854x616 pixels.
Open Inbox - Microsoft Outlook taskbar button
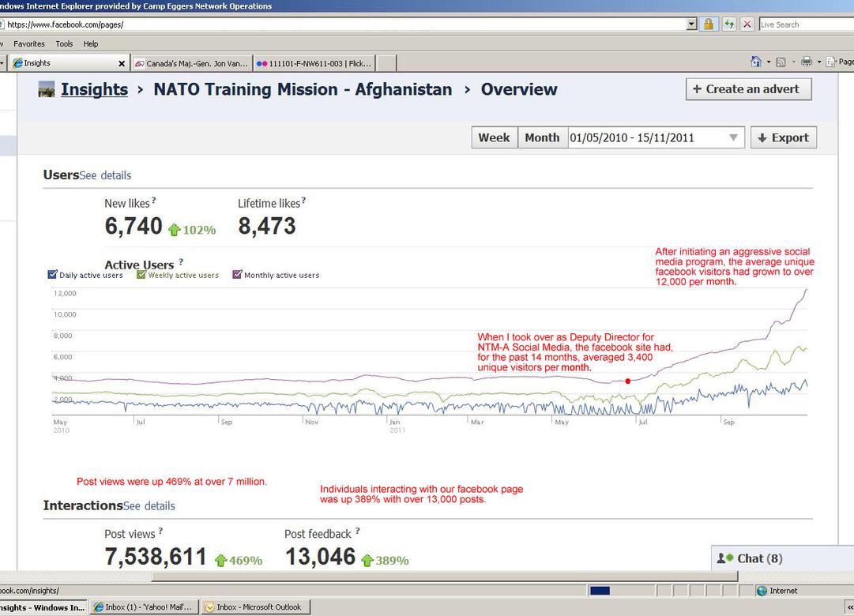coord(255,607)
